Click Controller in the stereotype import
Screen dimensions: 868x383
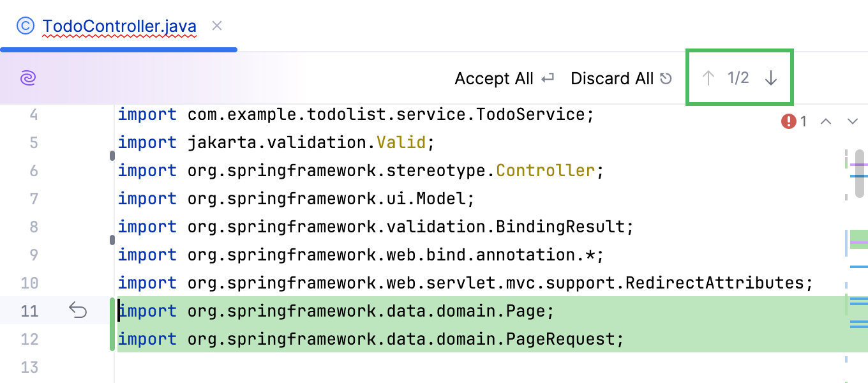coord(545,170)
